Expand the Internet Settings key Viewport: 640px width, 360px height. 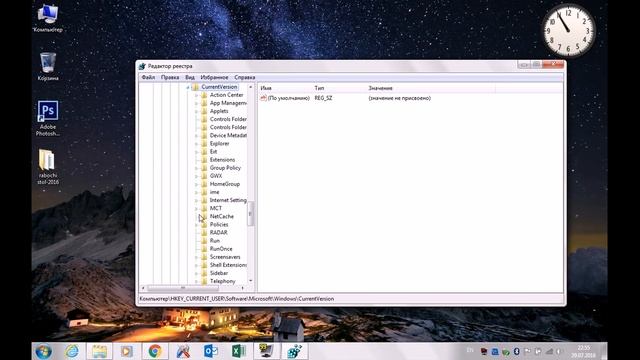[x=196, y=200]
